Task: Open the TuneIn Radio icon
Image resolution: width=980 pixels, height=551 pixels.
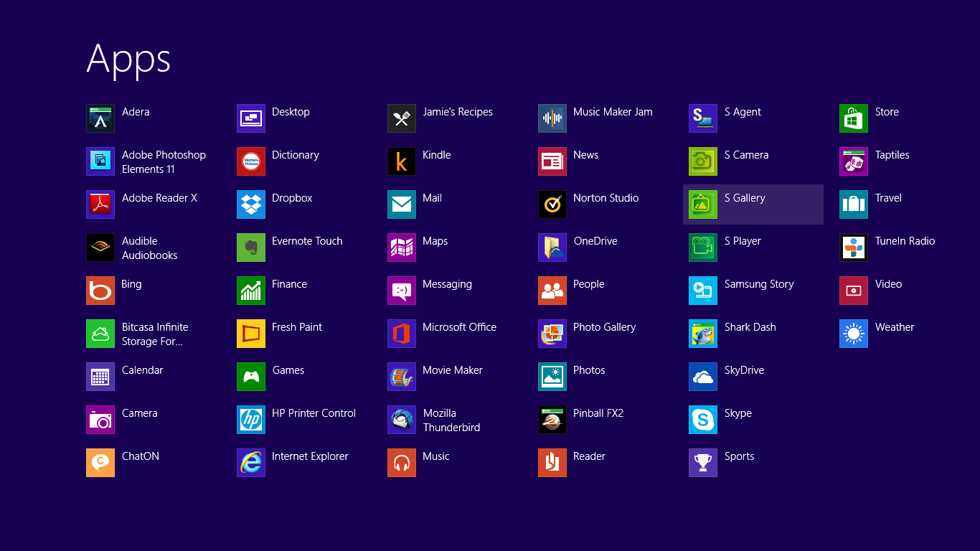Action: 854,248
